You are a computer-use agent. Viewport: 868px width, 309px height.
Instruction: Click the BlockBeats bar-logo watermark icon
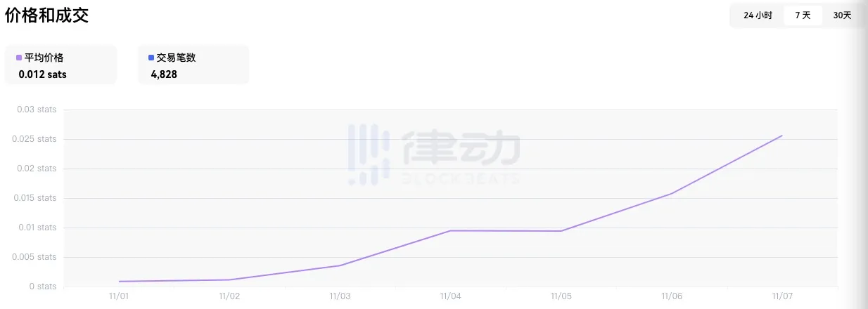tap(369, 154)
